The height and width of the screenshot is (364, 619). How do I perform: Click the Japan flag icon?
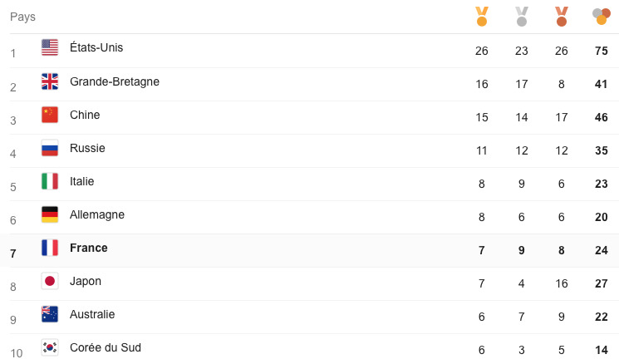click(50, 281)
